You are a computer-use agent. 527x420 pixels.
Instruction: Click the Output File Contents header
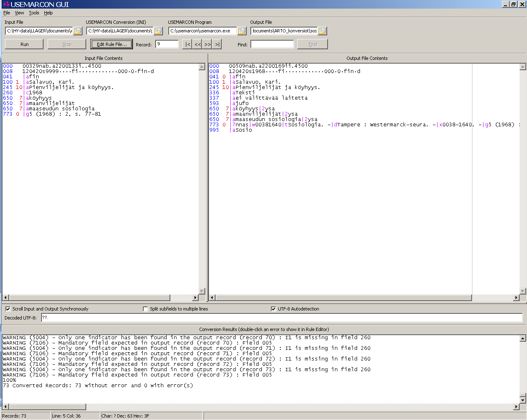[367, 58]
